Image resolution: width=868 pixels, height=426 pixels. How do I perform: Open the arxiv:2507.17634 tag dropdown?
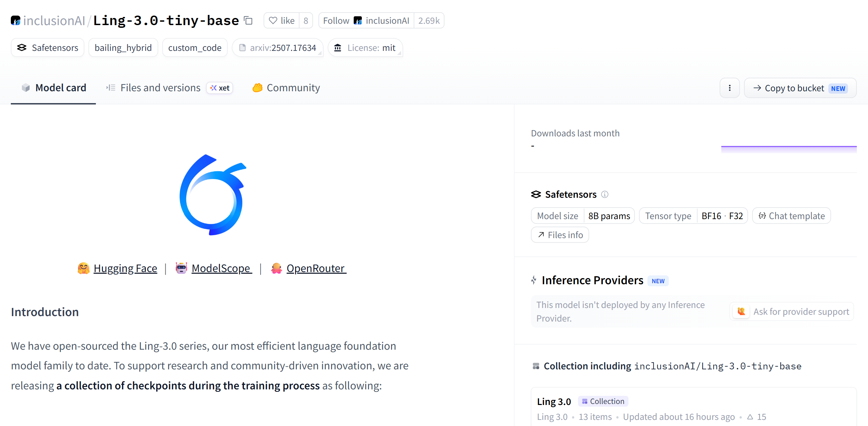coord(278,48)
